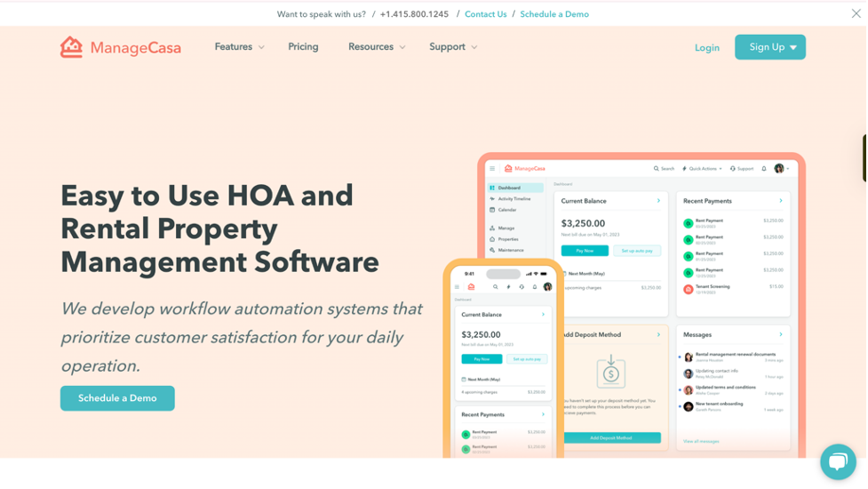
Task: Click user avatar in dashboard preview header
Action: point(779,168)
